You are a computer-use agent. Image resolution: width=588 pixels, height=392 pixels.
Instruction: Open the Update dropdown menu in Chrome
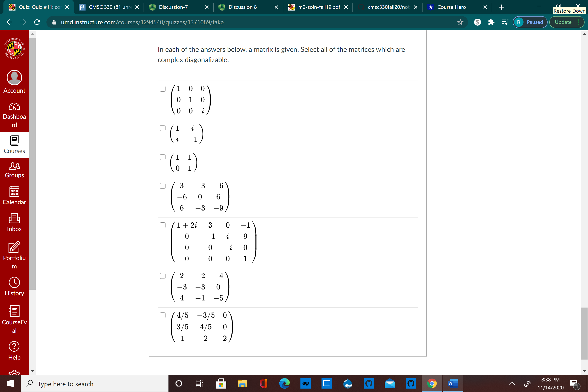(563, 22)
